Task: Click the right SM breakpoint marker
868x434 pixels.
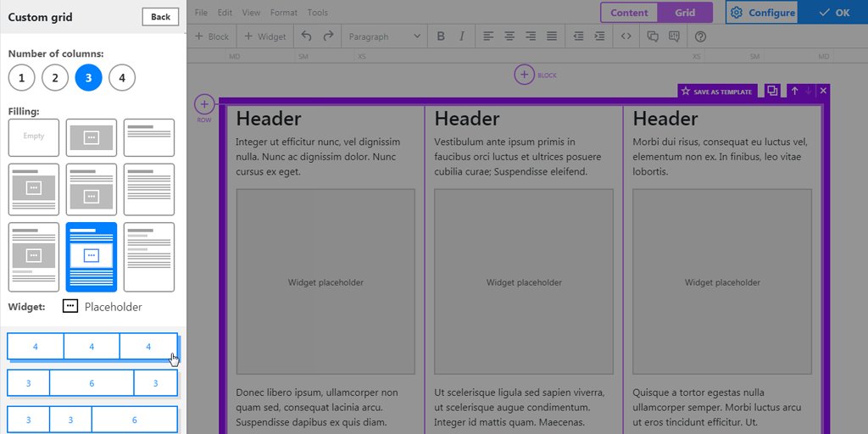Action: click(x=754, y=57)
